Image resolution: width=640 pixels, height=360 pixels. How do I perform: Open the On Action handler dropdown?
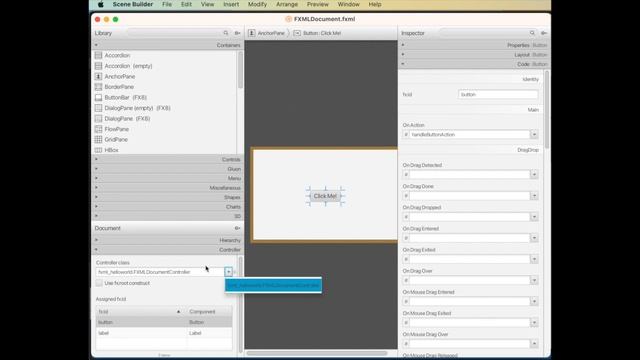(x=534, y=134)
